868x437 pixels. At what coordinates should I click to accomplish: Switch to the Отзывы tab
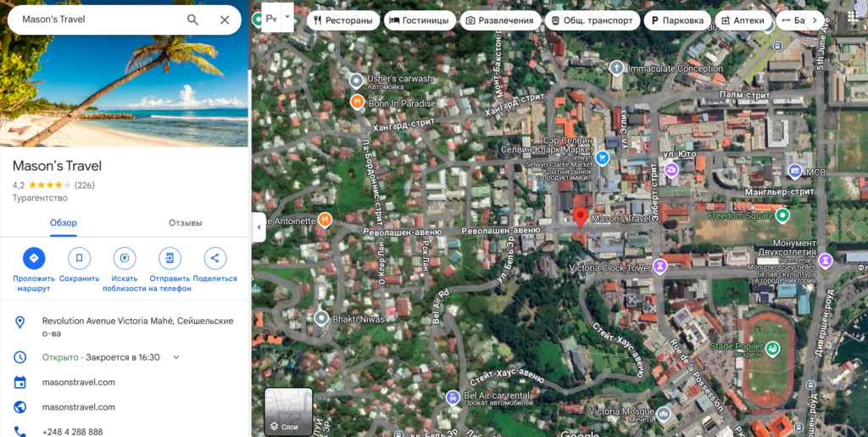(x=186, y=223)
